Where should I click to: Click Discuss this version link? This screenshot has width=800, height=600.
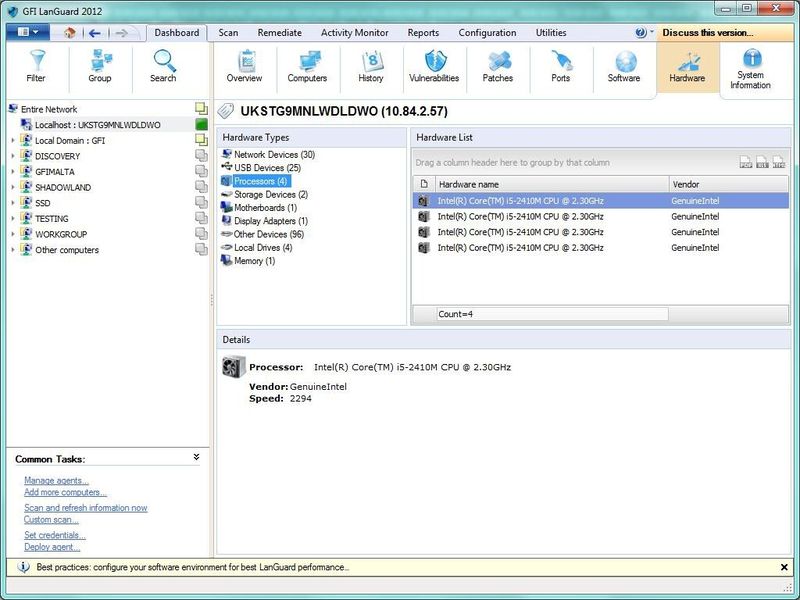tap(708, 33)
